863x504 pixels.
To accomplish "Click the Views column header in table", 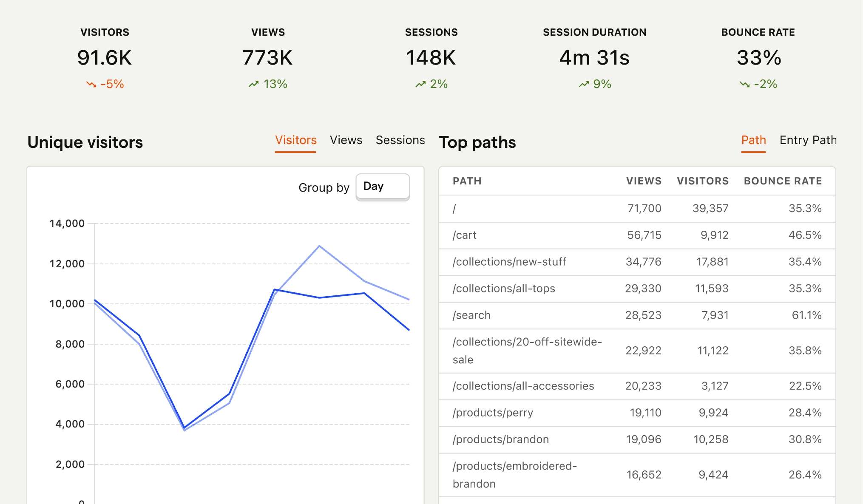I will tap(644, 181).
